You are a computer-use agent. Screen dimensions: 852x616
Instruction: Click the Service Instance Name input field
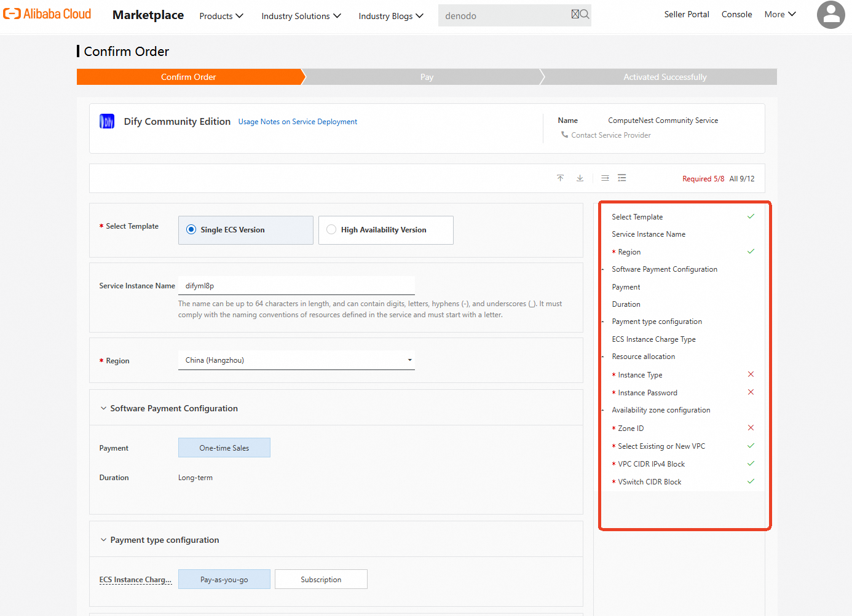[296, 286]
